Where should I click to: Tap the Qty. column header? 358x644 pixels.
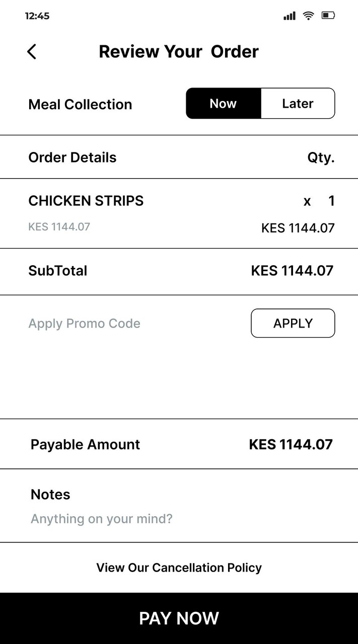click(321, 157)
